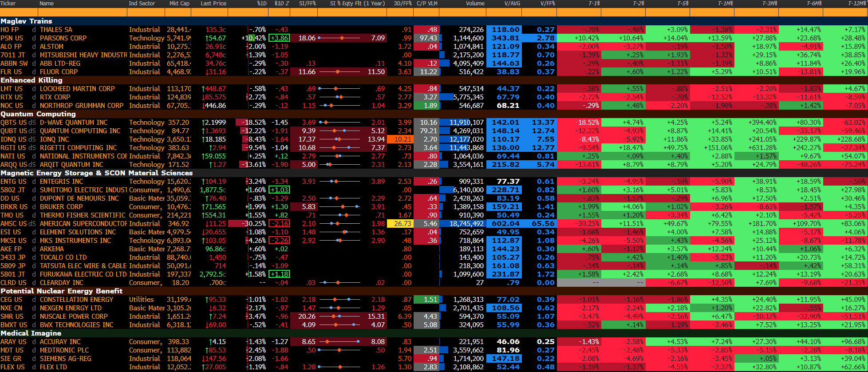
Task: Select the Quantum Computing group header
Action: [x=38, y=114]
